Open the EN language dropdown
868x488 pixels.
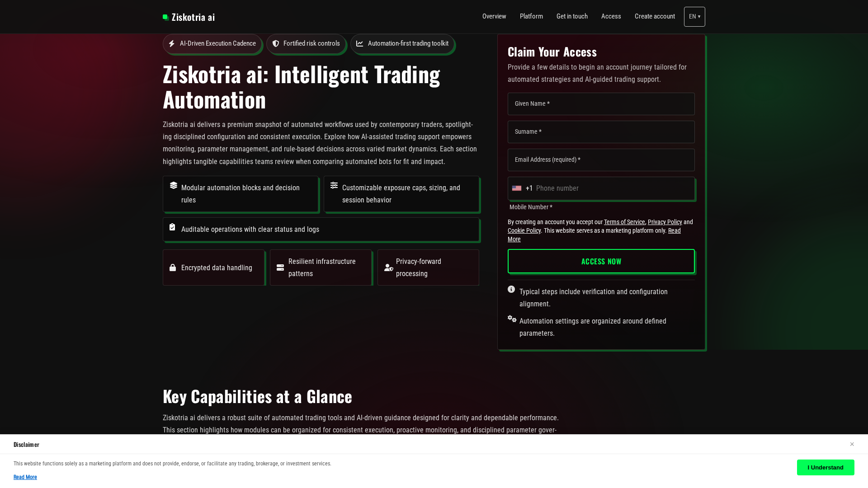pyautogui.click(x=694, y=17)
